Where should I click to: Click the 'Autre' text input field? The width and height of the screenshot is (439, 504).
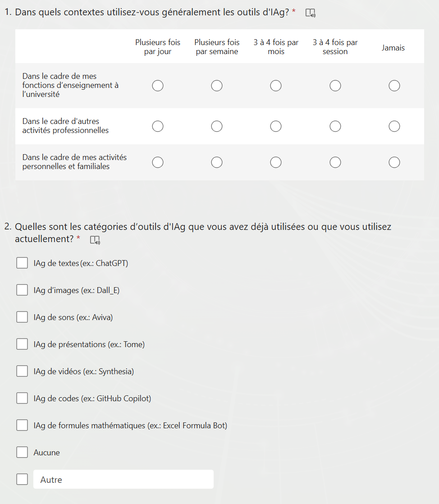tap(123, 480)
